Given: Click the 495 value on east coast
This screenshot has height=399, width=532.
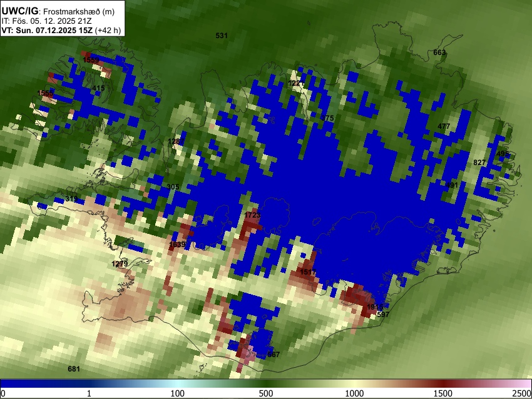Looking at the screenshot, I should click(503, 154).
